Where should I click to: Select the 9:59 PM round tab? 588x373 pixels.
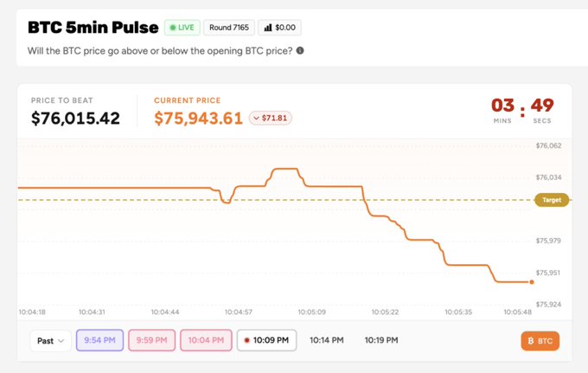[151, 340]
